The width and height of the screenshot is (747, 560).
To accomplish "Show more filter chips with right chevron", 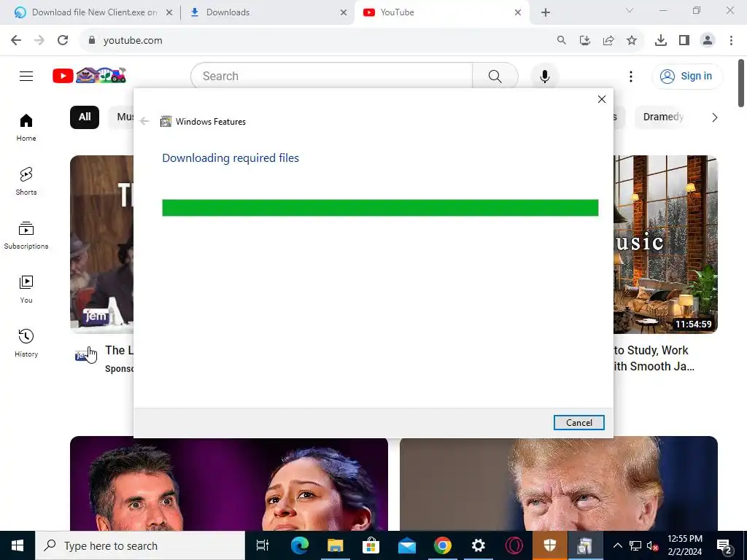I will click(x=714, y=117).
